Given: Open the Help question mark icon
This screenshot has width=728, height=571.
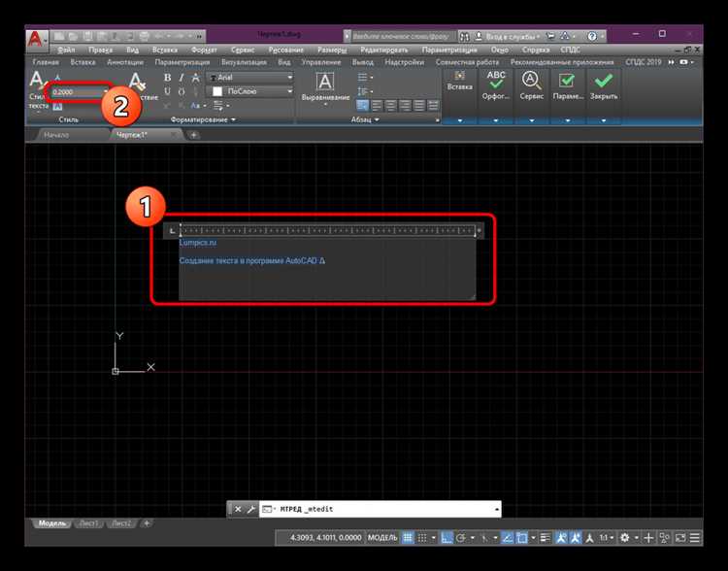Looking at the screenshot, I should [x=592, y=36].
